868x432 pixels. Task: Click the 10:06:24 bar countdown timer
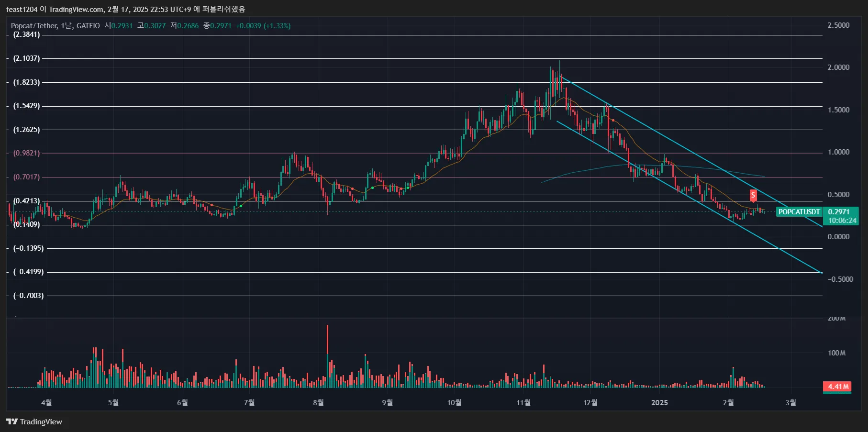842,221
